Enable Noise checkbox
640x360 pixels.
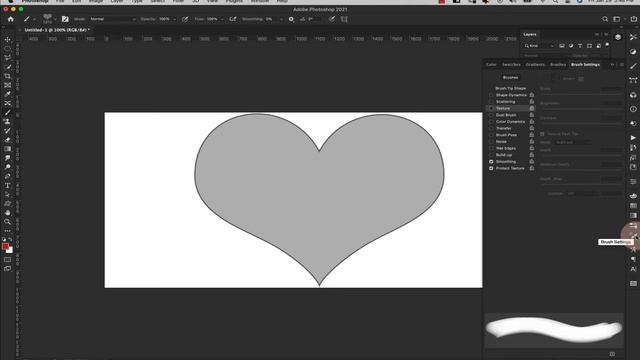pyautogui.click(x=491, y=142)
